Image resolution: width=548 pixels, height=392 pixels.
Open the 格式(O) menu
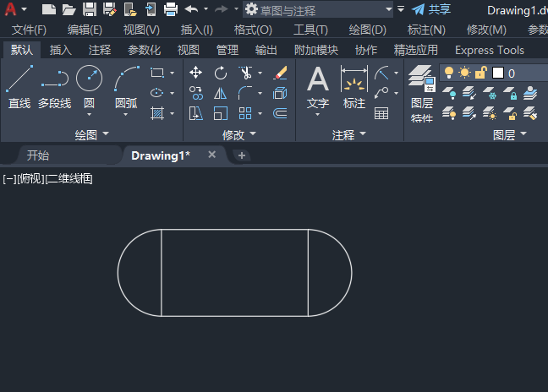(253, 30)
